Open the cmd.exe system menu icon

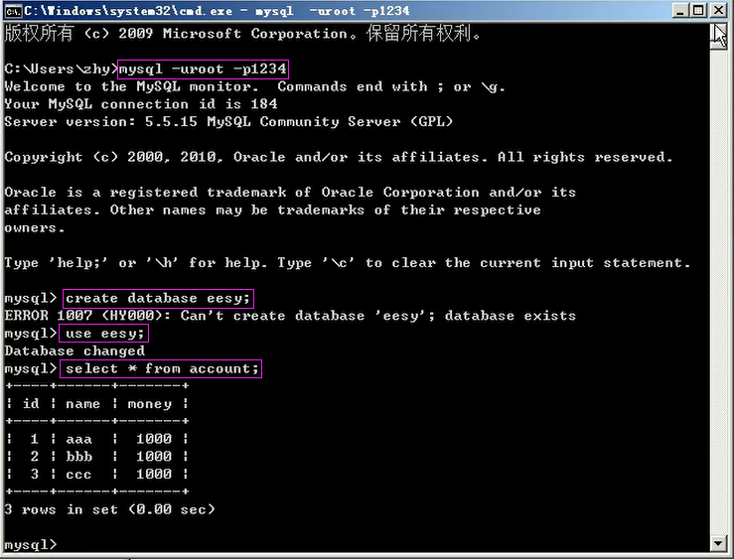pyautogui.click(x=14, y=10)
